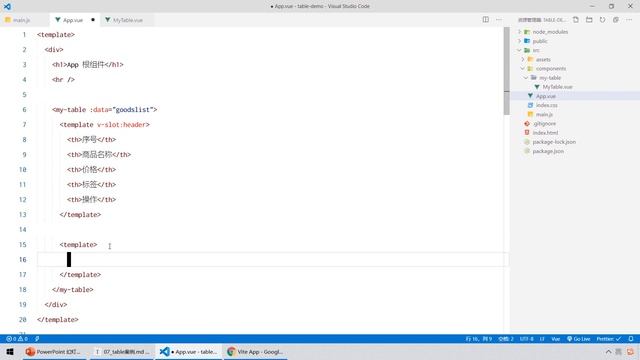Open index.html in explorer
640x360 pixels.
coord(545,133)
